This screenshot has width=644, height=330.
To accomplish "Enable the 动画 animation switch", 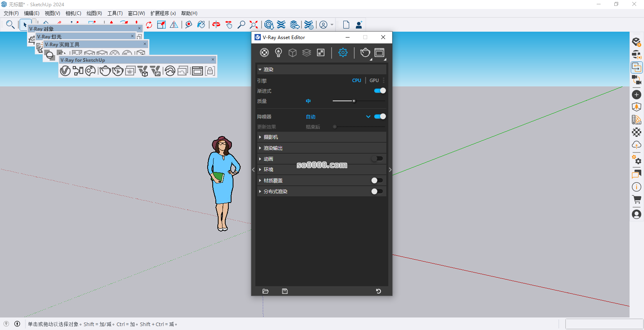I will tap(377, 159).
